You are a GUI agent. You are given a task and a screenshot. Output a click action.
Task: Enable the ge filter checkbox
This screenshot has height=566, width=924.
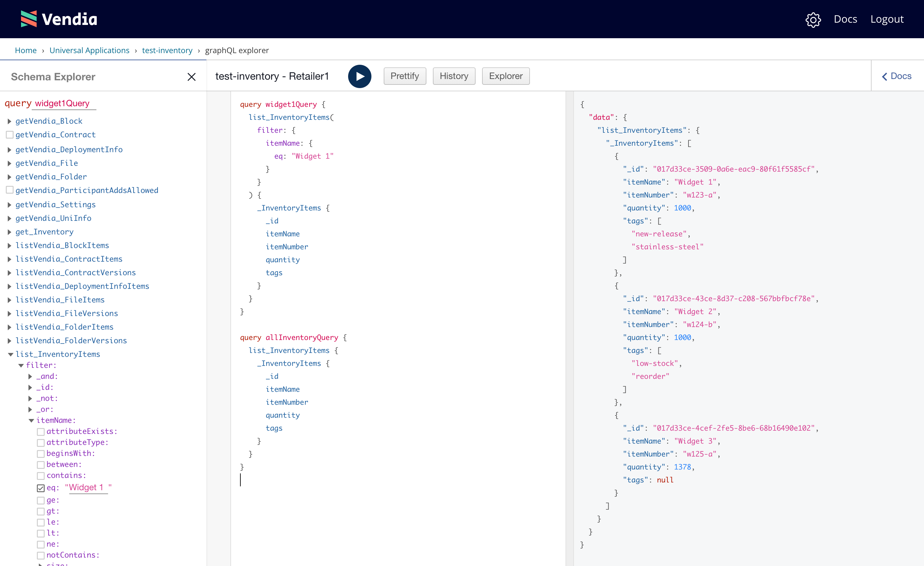40,500
